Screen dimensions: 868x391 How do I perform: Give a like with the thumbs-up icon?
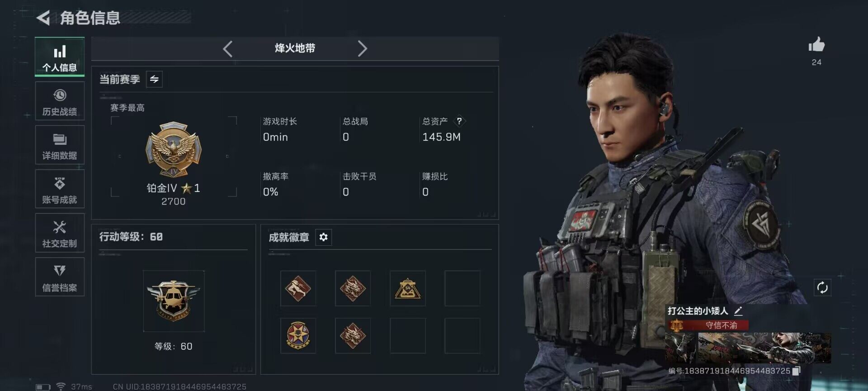tap(816, 44)
